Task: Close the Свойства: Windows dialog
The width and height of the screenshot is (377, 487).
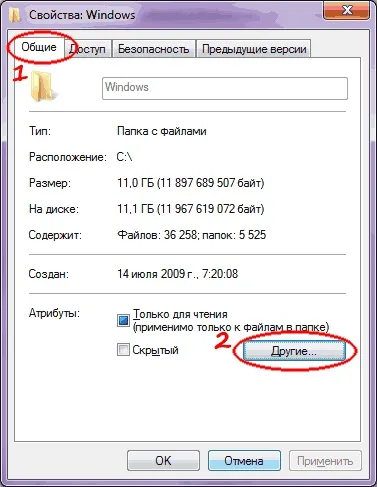Action: point(347,11)
